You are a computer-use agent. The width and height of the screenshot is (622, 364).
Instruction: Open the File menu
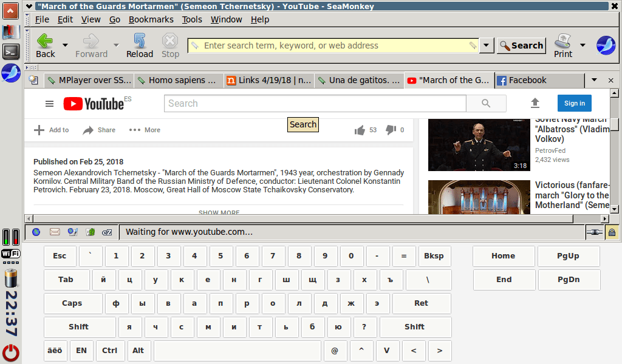[x=42, y=19]
